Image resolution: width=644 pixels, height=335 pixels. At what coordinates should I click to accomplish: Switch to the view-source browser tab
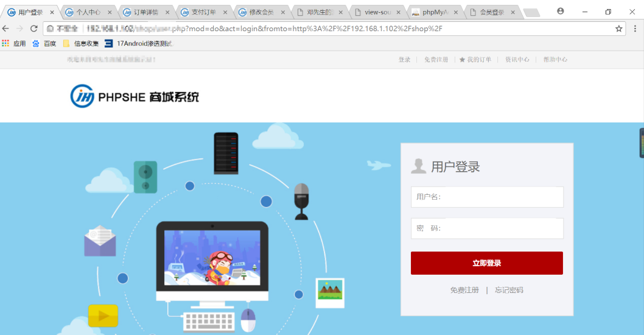(x=377, y=12)
